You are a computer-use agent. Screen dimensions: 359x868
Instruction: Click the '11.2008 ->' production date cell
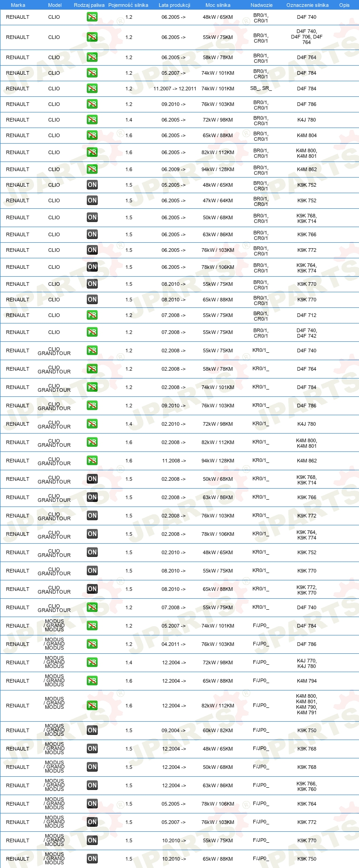[174, 461]
